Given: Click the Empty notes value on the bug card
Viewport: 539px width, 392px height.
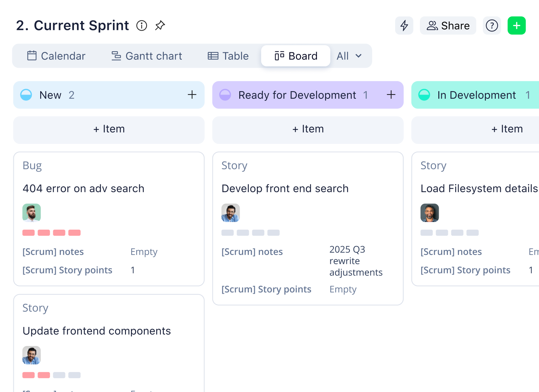Looking at the screenshot, I should pos(144,252).
